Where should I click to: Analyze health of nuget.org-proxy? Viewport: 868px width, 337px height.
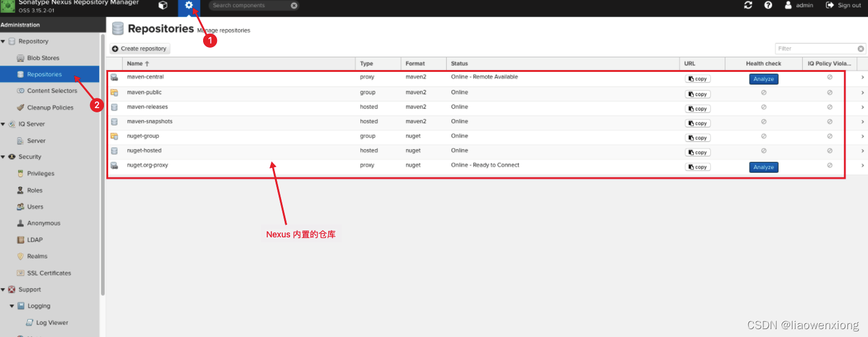coord(763,167)
